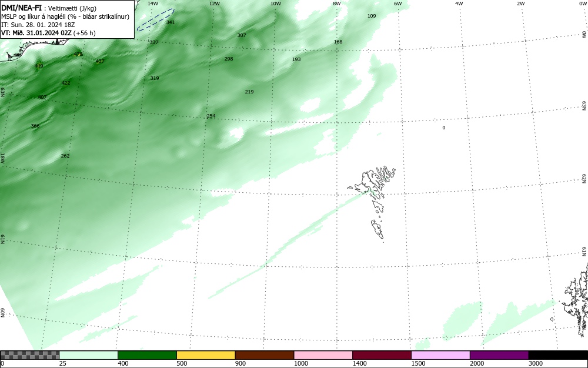Click the value 437 on the map
Screen dimensions: 588x368
pos(100,62)
